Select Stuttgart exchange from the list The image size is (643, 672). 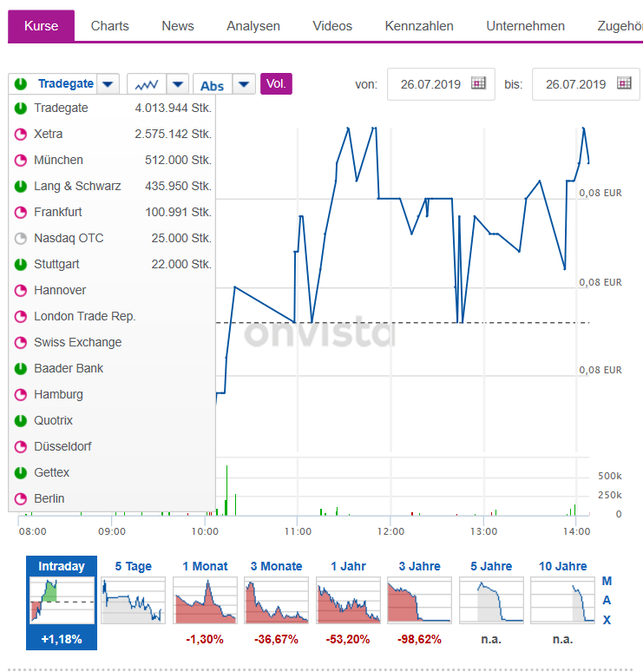(x=56, y=264)
